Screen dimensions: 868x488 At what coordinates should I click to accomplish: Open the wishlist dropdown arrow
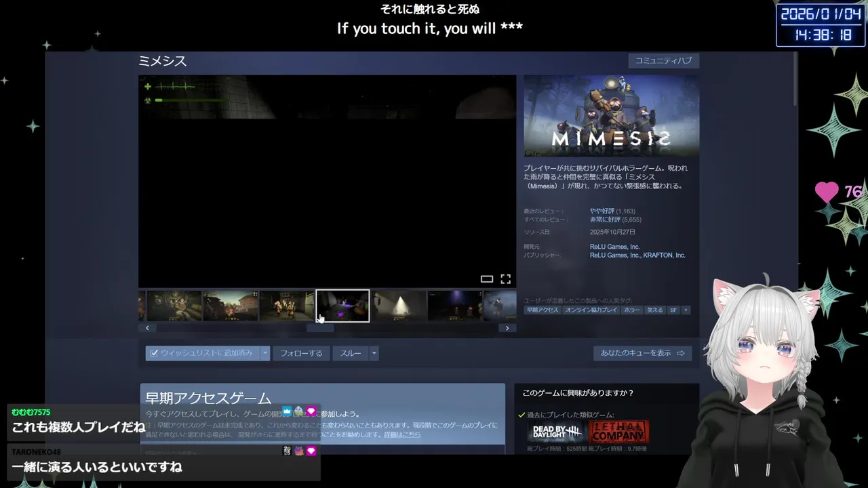point(266,353)
